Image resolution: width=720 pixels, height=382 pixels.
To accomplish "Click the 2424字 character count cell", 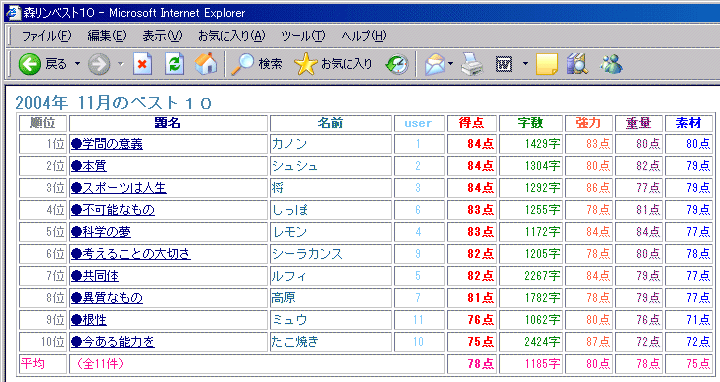I will tap(530, 342).
